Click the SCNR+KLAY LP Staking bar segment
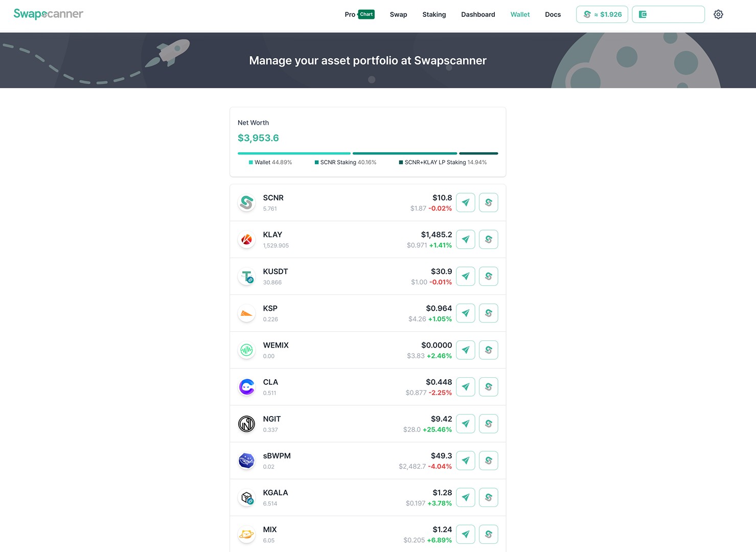 click(x=478, y=153)
